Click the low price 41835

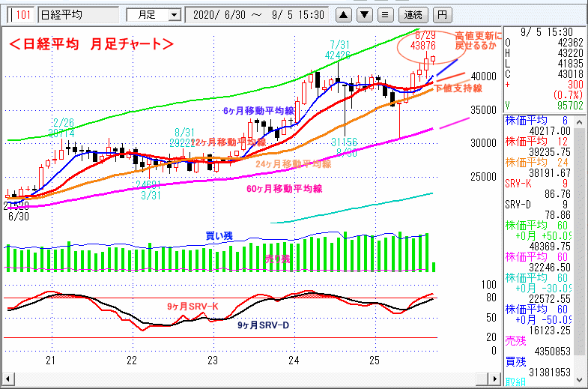570,64
